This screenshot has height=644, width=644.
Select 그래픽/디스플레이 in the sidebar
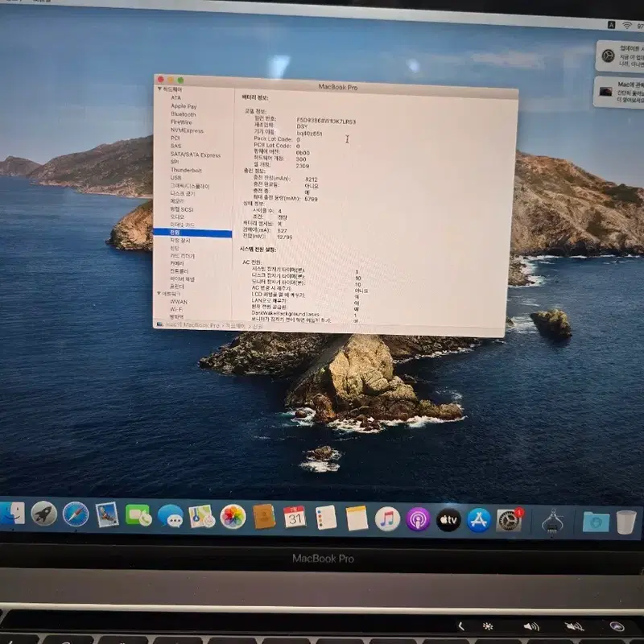190,186
